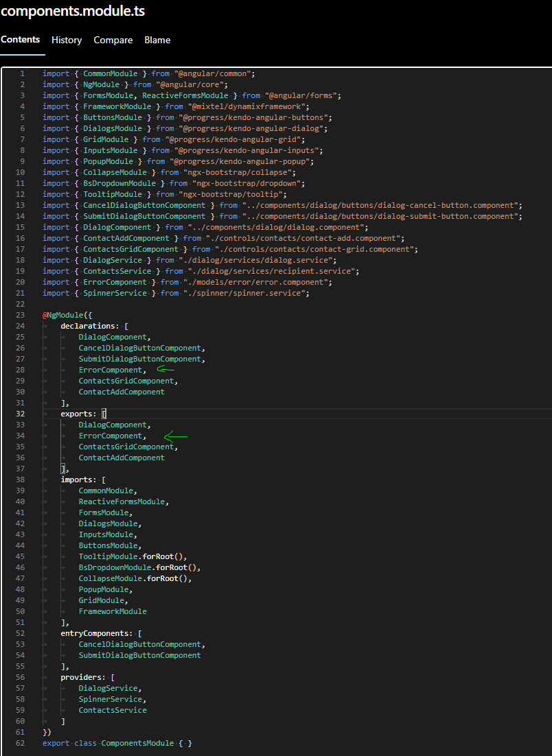Click ErrorComponent in the declarations array
This screenshot has height=756, width=552.
111,370
